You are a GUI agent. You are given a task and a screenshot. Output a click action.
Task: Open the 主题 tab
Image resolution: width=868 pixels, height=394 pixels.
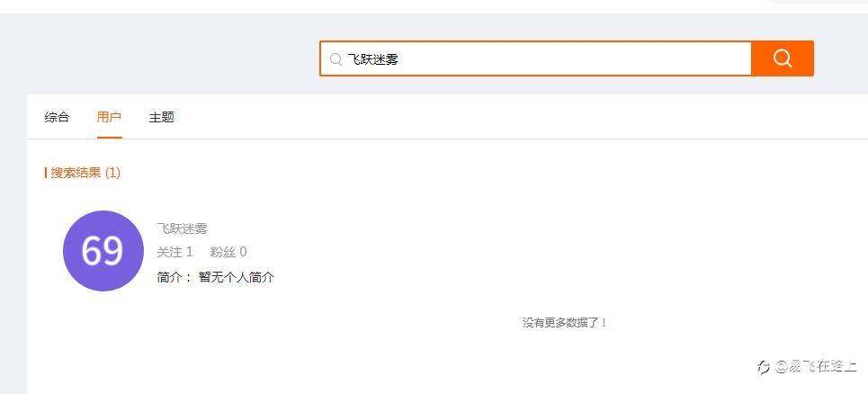(162, 117)
